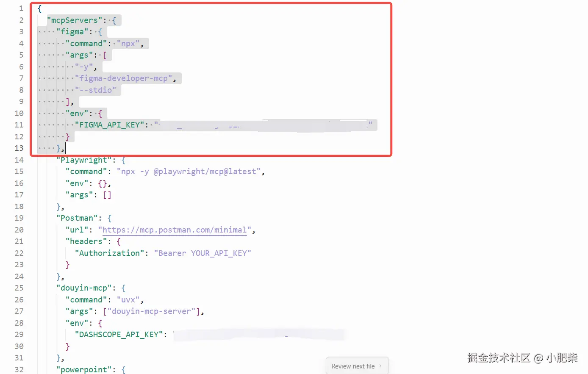Click the "npx" value on line 4
Screen dimensions: 588x374
coord(128,44)
